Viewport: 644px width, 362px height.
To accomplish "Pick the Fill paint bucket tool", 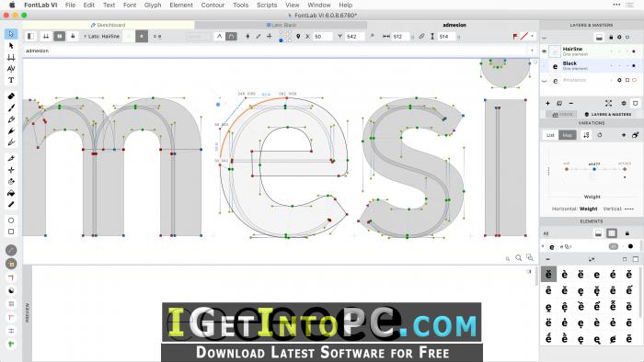I will [11, 193].
